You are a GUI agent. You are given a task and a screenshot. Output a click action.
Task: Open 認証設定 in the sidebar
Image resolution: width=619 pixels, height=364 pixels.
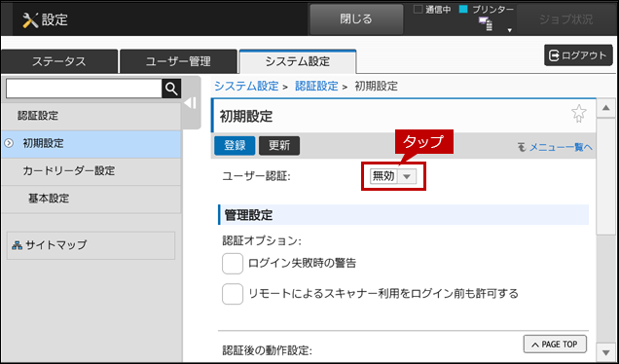click(91, 116)
